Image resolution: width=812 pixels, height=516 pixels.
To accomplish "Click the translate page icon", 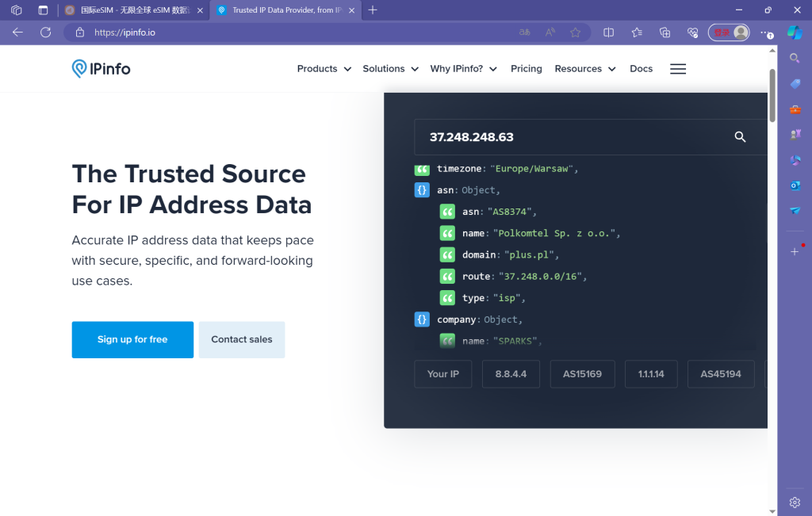I will pos(525,32).
